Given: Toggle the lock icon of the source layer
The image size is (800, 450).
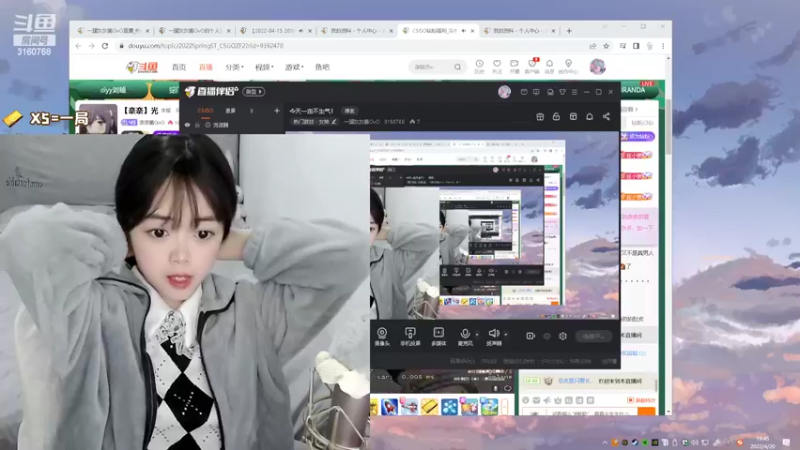Looking at the screenshot, I should [197, 124].
